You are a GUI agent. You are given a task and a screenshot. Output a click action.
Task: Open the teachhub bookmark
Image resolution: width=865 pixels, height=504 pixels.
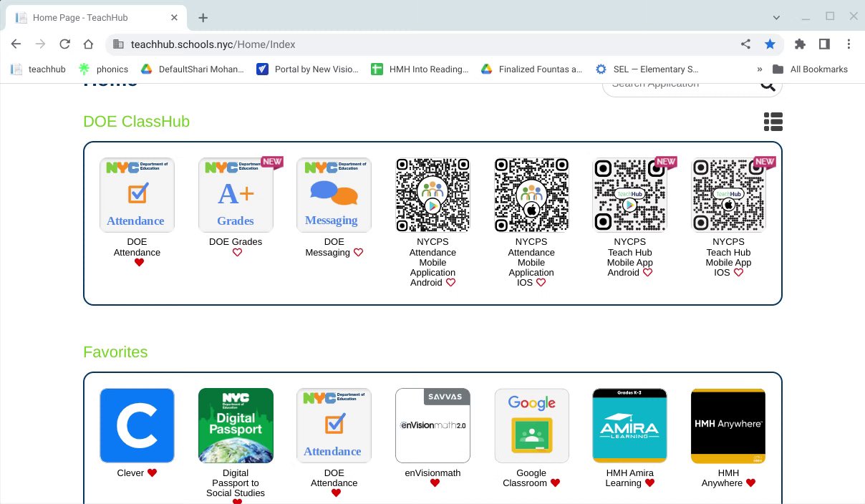[x=39, y=69]
